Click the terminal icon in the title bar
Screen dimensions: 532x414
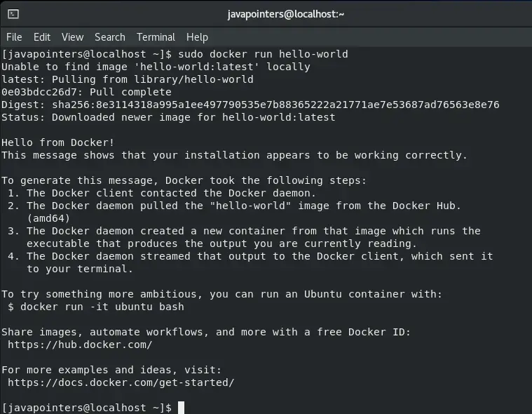point(13,14)
